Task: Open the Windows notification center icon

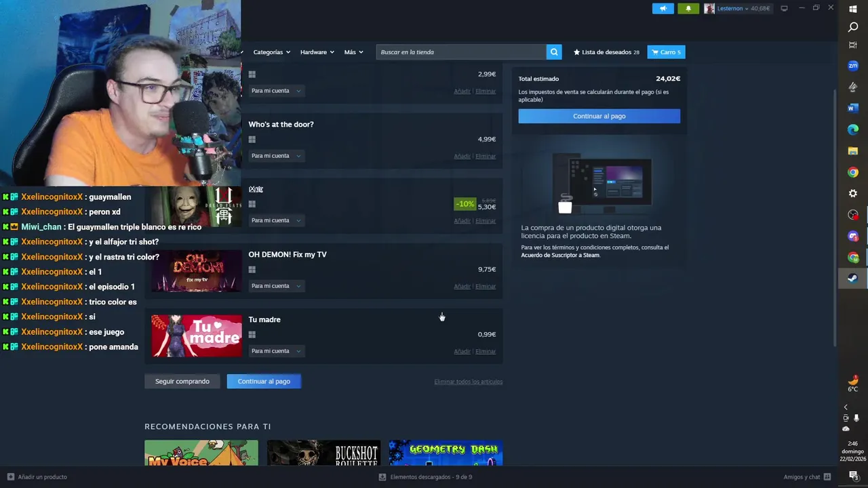Action: (853, 475)
